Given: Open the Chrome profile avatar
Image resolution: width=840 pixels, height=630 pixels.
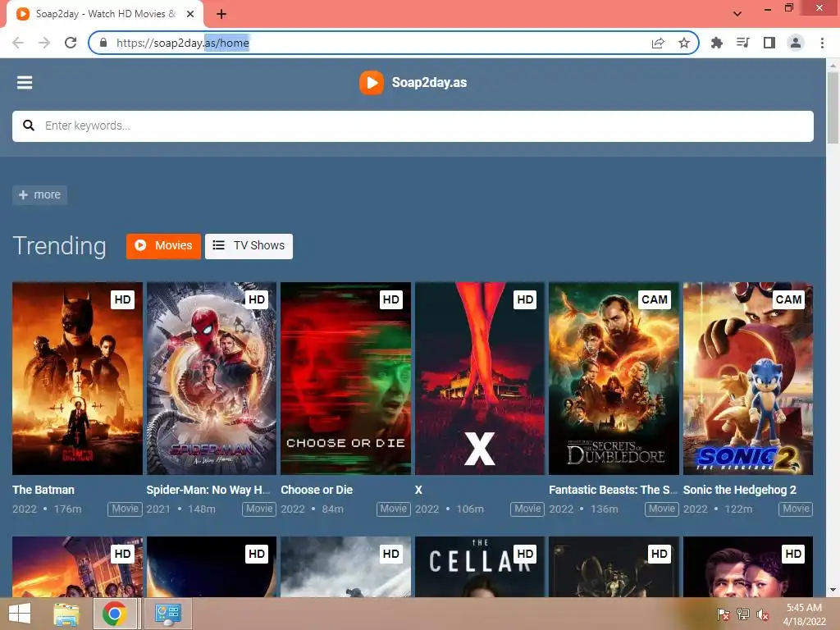Looking at the screenshot, I should (x=796, y=43).
